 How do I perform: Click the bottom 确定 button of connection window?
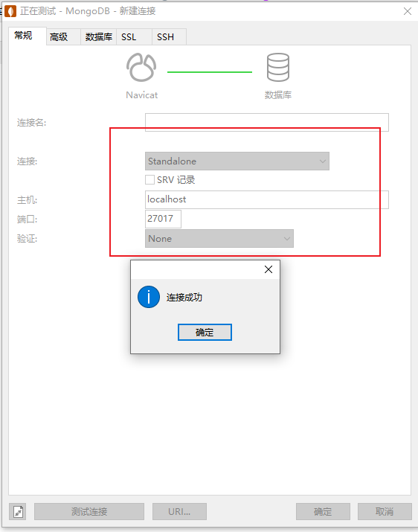coord(323,512)
